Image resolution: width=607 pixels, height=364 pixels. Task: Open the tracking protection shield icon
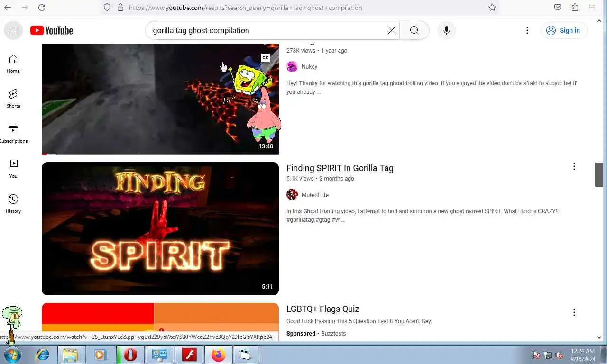[x=107, y=8]
